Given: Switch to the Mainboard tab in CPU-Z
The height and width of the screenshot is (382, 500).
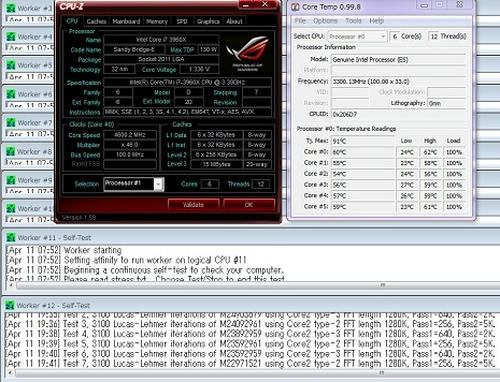Looking at the screenshot, I should tap(126, 21).
